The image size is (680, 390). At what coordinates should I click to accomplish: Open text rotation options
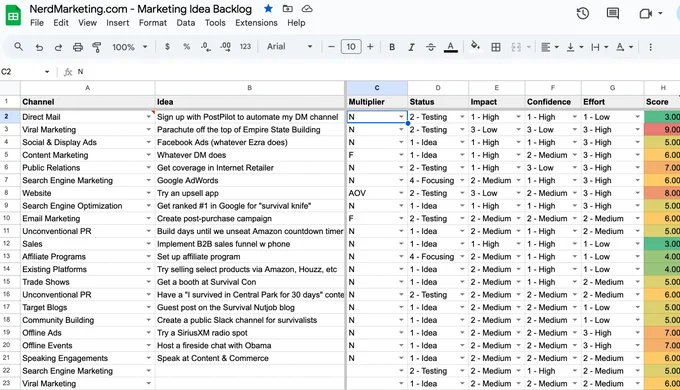tap(624, 47)
